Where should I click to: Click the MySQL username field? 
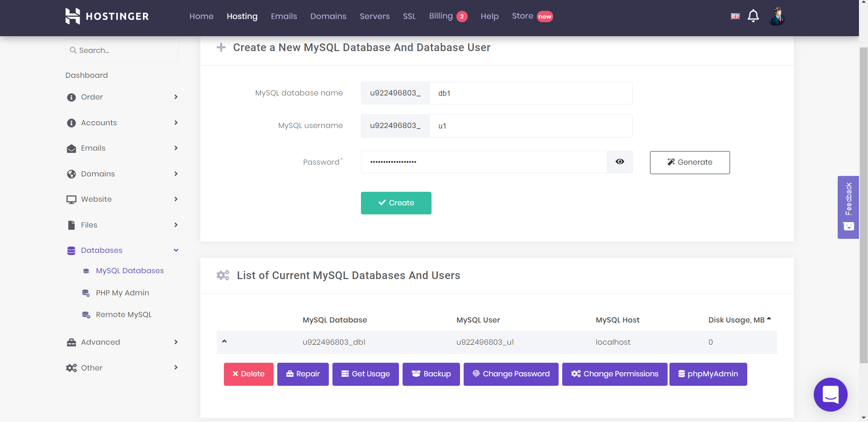[x=531, y=126]
